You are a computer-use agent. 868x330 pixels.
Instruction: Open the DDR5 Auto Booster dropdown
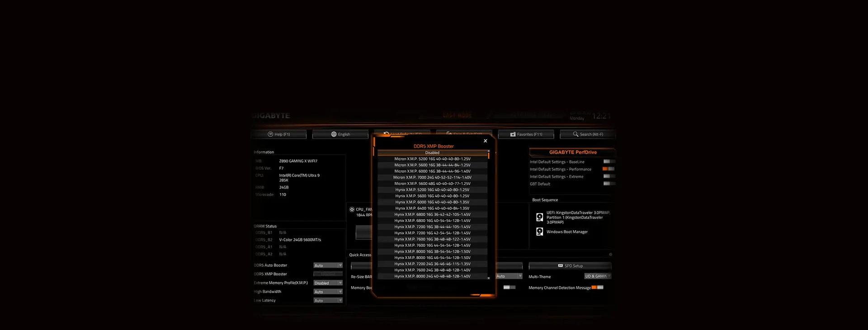(328, 265)
